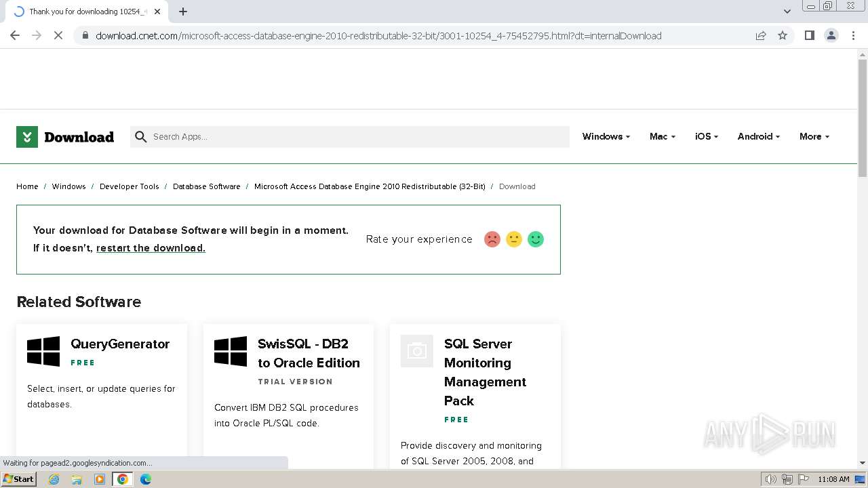Click the browser address bar URL
The width and height of the screenshot is (868, 488).
378,36
